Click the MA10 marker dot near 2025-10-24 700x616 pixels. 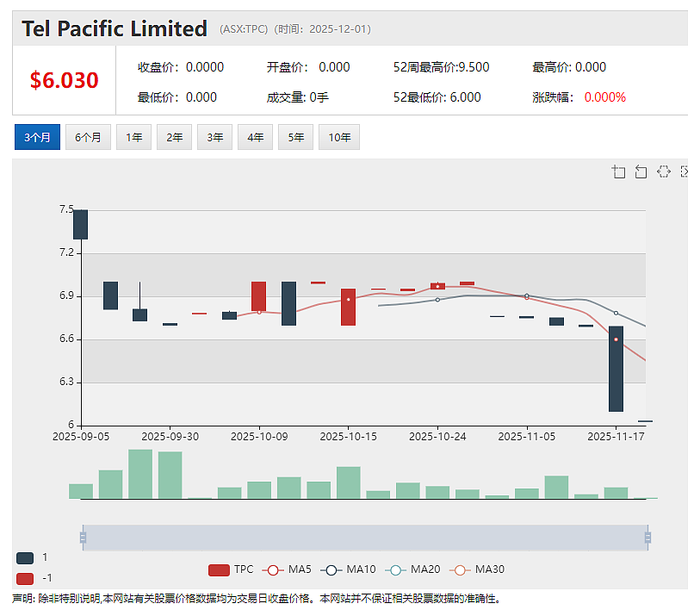[437, 300]
